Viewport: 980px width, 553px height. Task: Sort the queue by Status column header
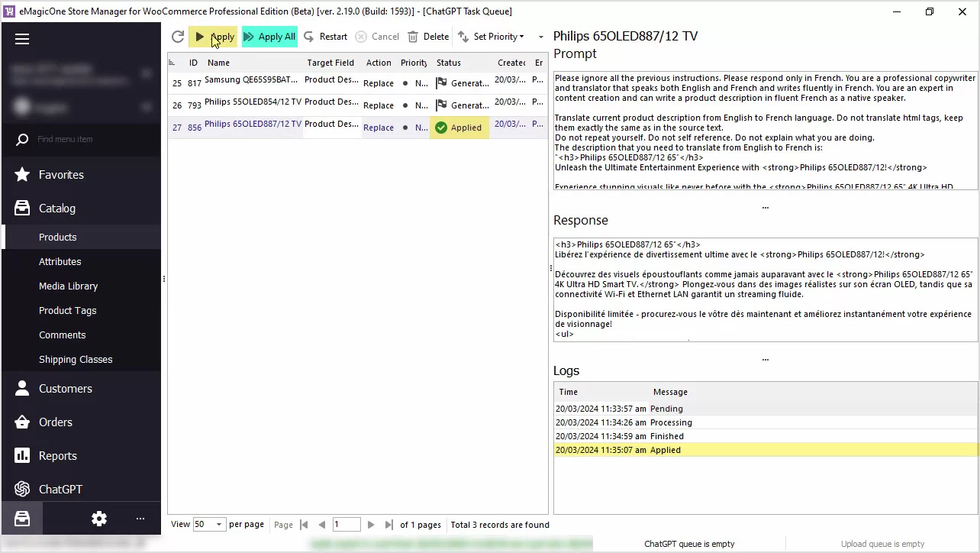click(448, 63)
